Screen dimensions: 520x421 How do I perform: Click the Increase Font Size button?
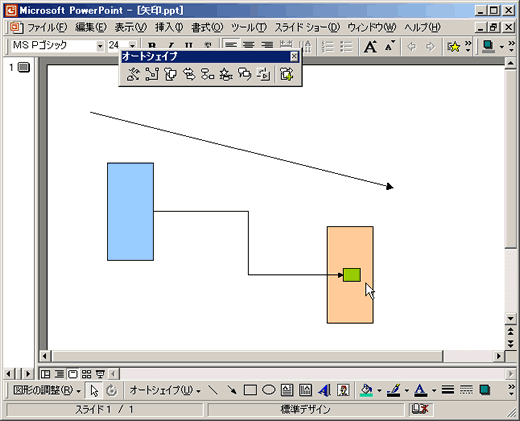(x=370, y=47)
